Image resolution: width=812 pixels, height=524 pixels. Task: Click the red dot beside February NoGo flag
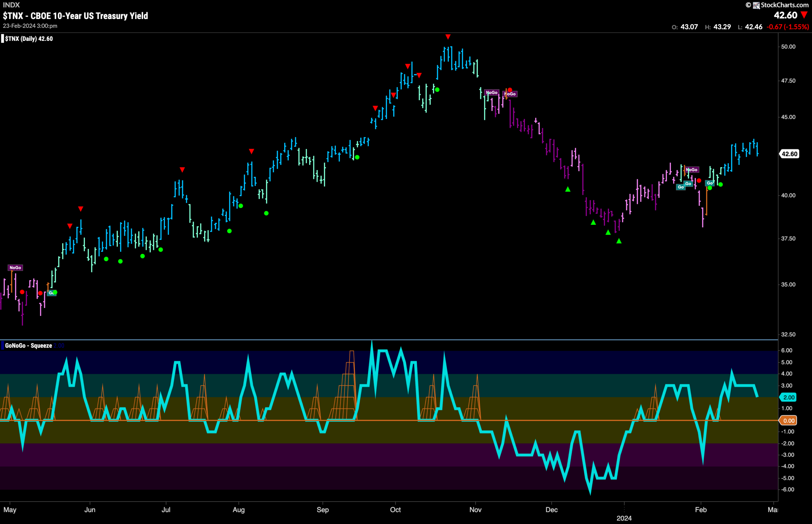pos(699,181)
